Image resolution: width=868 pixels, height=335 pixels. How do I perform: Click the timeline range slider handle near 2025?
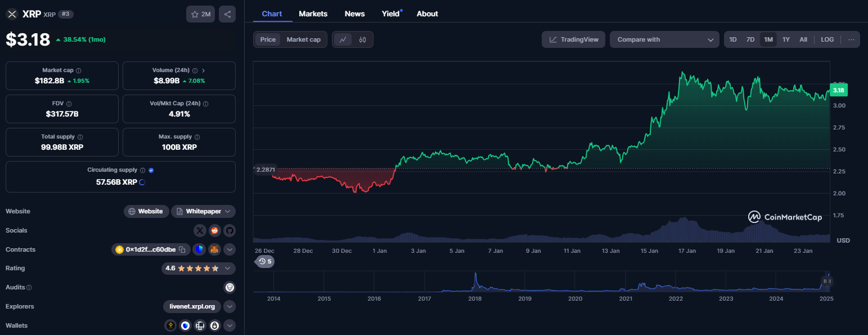[x=826, y=281]
